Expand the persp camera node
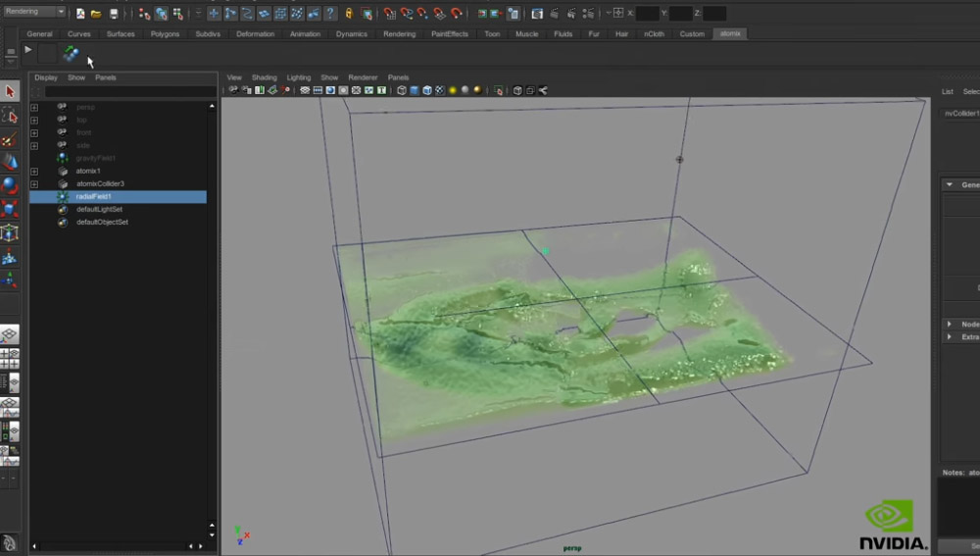The height and width of the screenshot is (556, 980). (x=34, y=108)
